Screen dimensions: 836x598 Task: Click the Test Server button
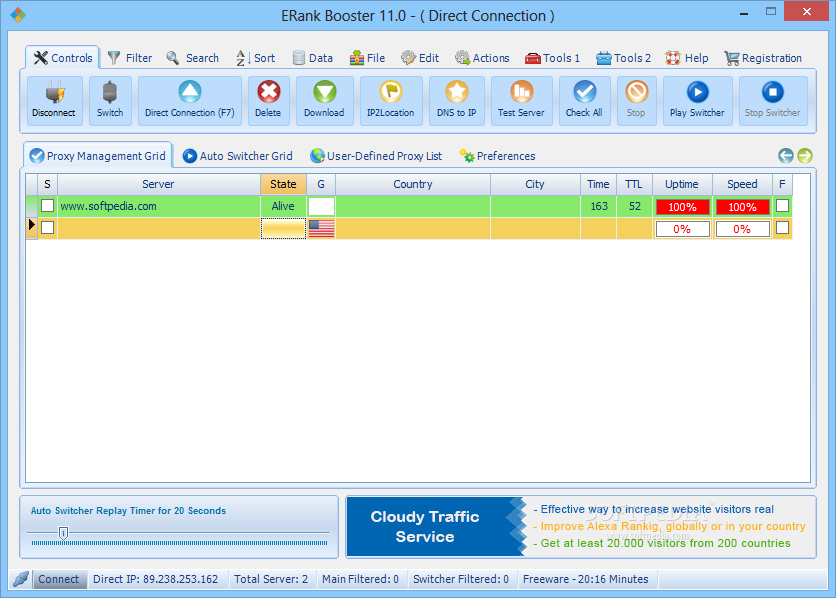(x=521, y=101)
